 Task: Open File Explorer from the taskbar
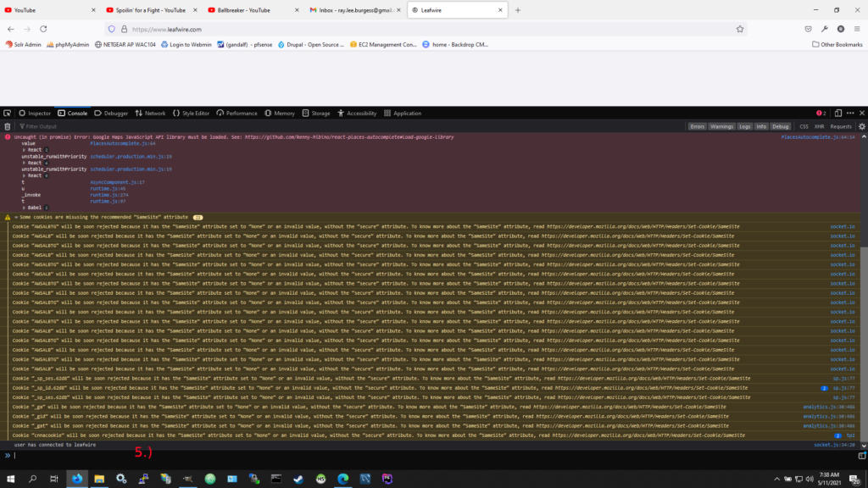(x=99, y=479)
